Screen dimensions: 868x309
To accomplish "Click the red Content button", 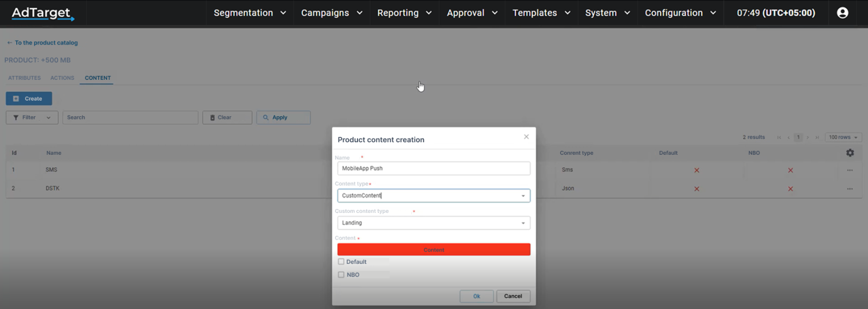I will (x=433, y=250).
